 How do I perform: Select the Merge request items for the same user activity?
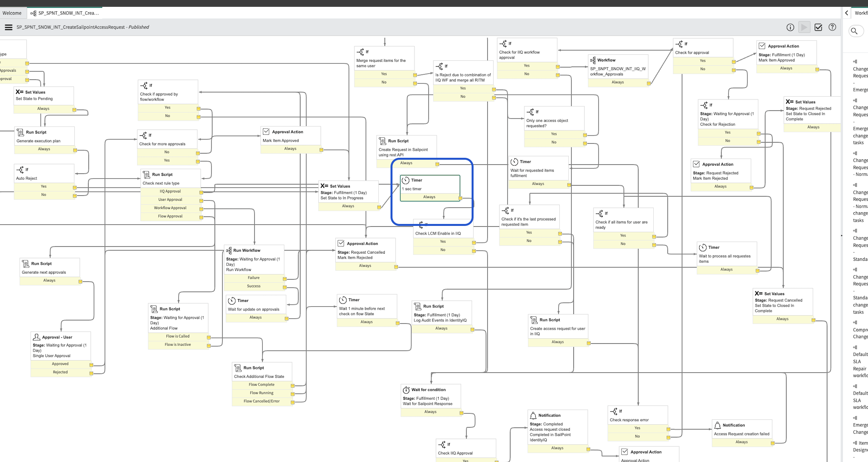[384, 67]
